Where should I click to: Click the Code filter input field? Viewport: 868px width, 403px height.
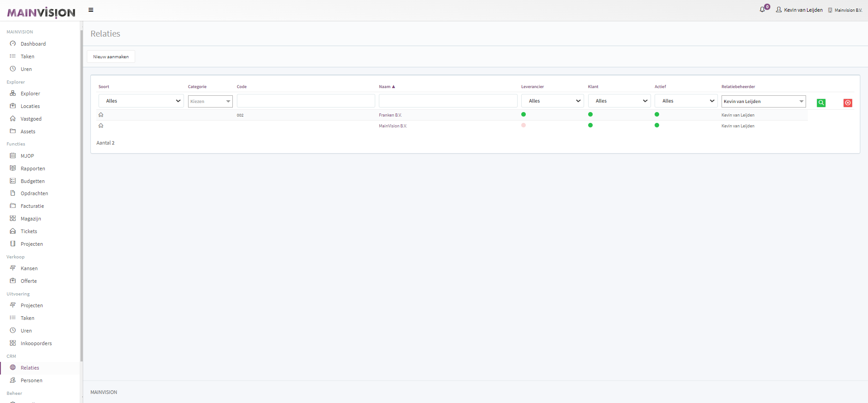pos(306,101)
